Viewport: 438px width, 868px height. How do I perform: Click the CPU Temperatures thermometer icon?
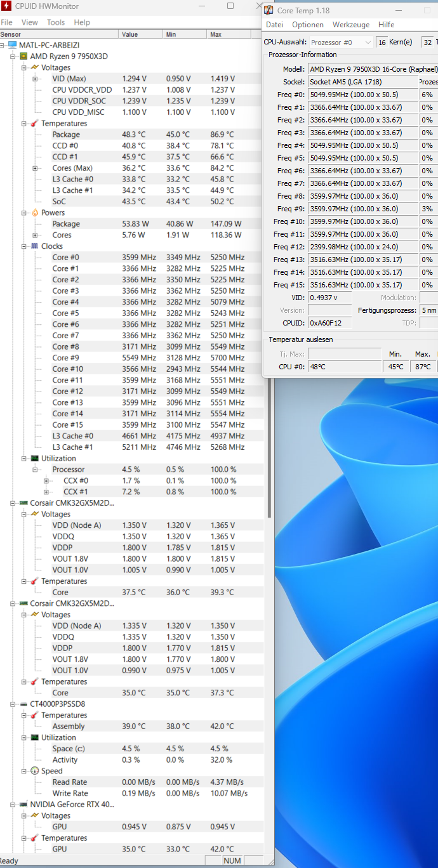click(x=34, y=123)
